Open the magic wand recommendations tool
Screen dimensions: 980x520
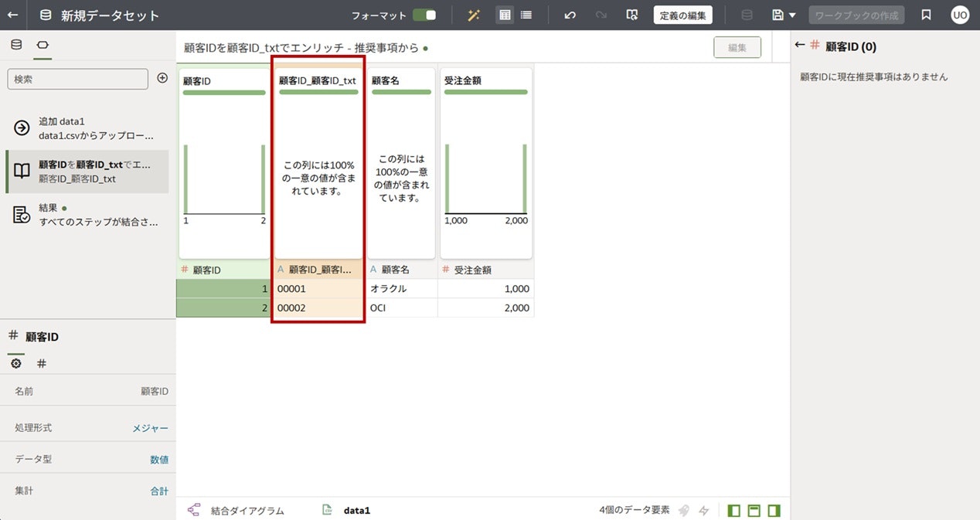click(x=475, y=15)
